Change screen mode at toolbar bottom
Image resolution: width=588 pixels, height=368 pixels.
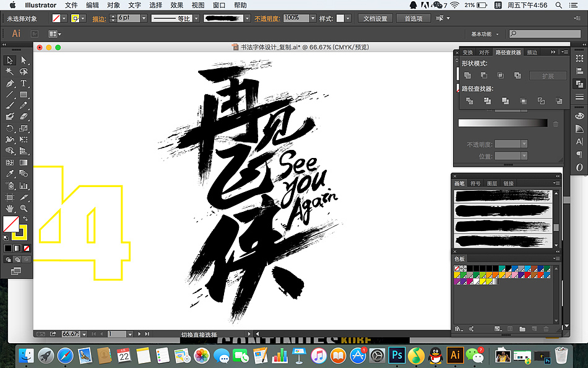(15, 271)
